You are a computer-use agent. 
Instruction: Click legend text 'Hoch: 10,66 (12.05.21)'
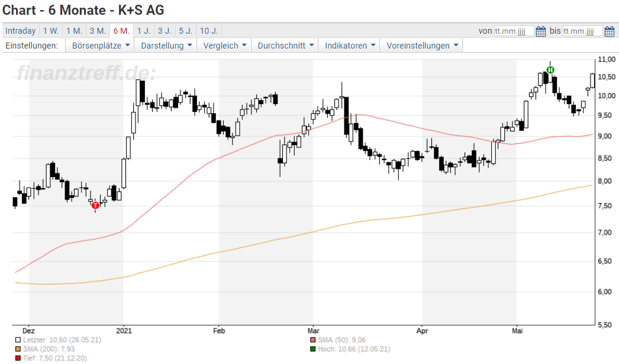point(354,349)
